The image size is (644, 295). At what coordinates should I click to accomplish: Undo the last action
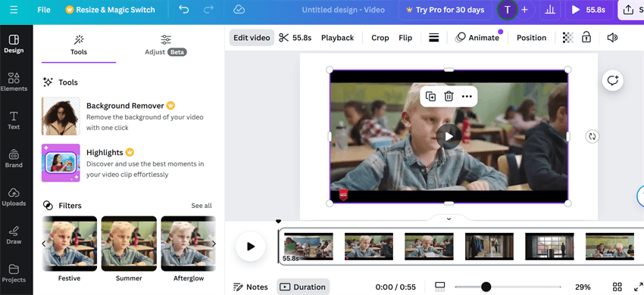(184, 10)
